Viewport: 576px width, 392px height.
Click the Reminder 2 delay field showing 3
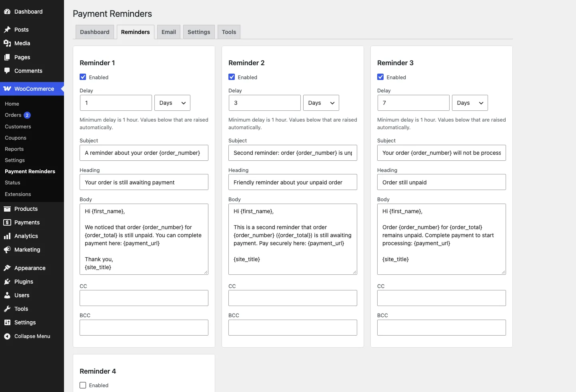pos(265,103)
